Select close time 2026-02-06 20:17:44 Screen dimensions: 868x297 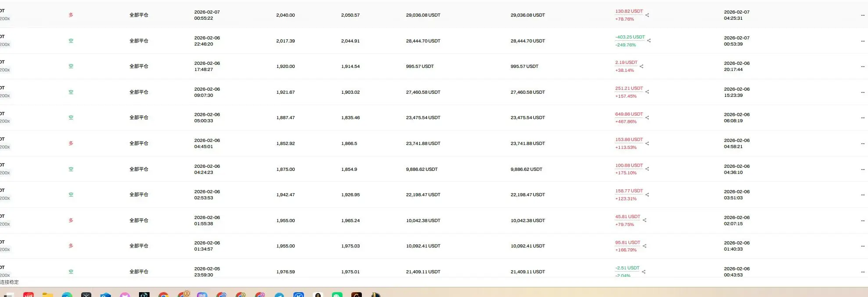(737, 67)
